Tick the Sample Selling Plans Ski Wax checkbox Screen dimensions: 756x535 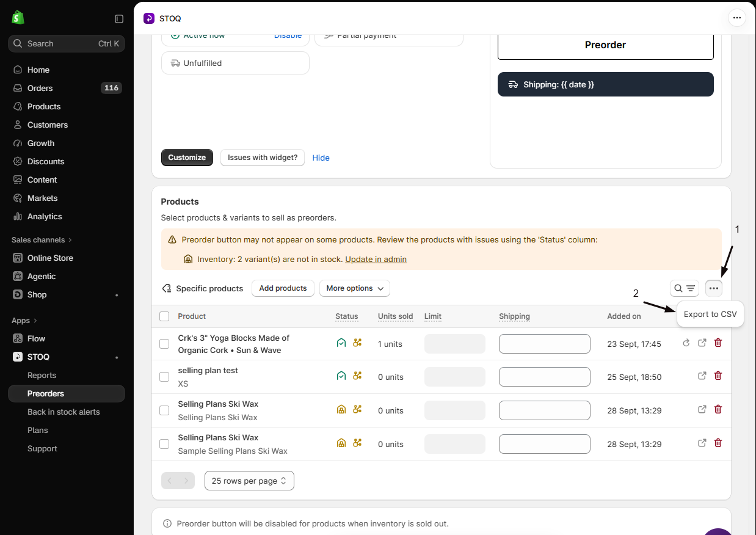click(x=164, y=444)
